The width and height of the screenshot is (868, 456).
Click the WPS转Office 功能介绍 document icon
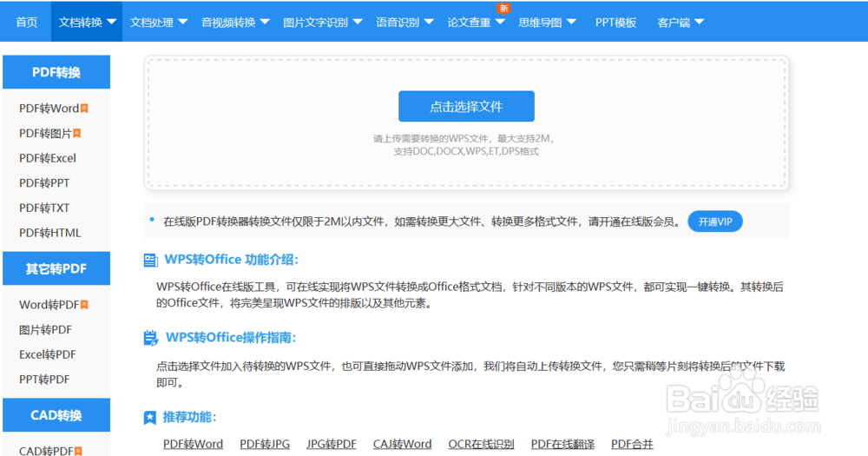click(150, 260)
